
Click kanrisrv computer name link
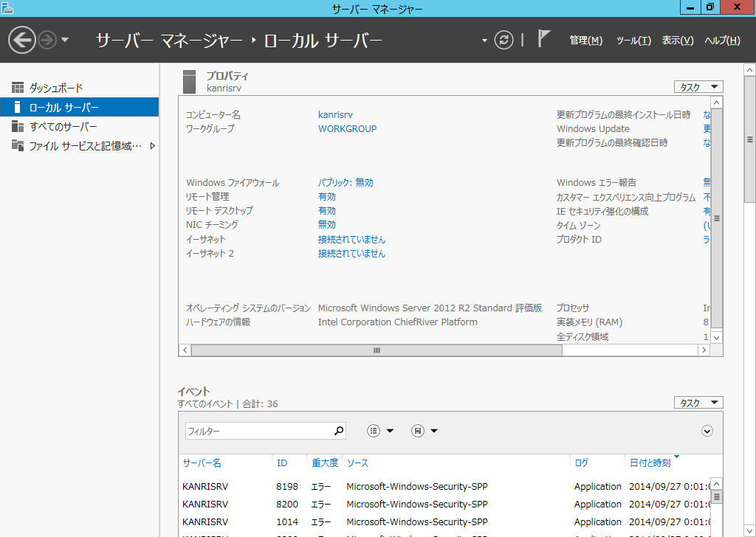point(335,114)
